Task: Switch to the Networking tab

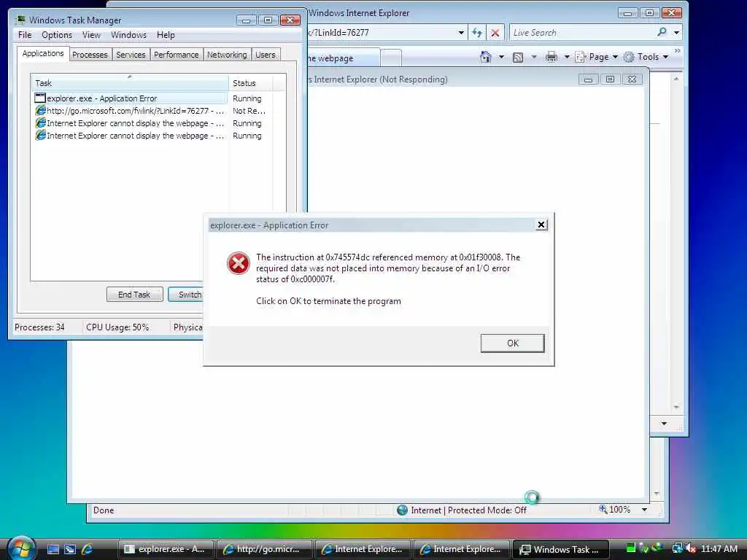Action: point(227,55)
